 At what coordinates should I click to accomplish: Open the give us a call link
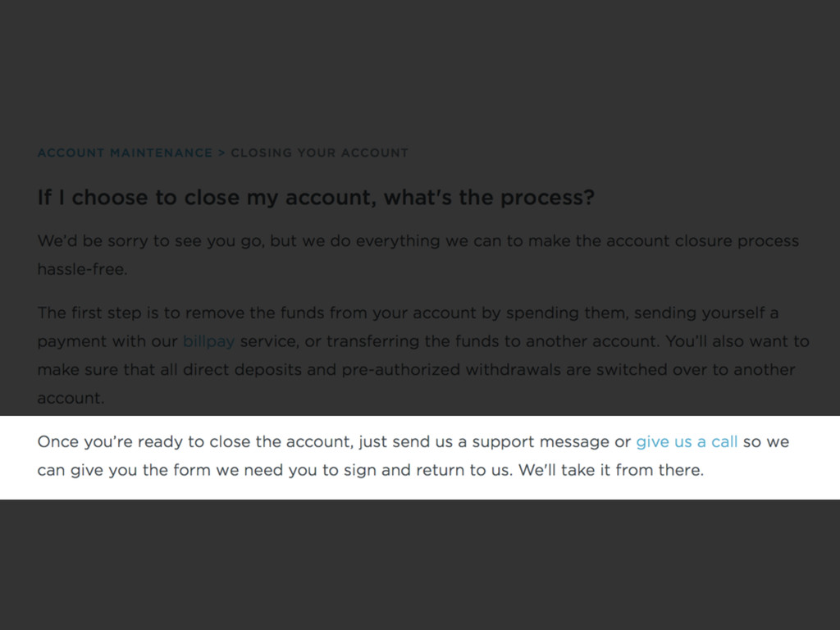[x=687, y=442]
